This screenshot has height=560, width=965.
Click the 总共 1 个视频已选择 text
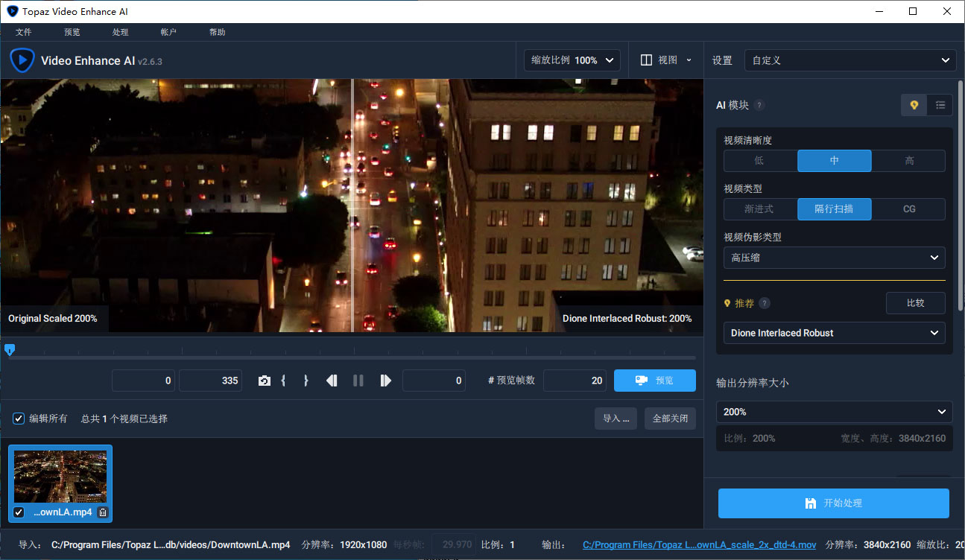coord(124,419)
